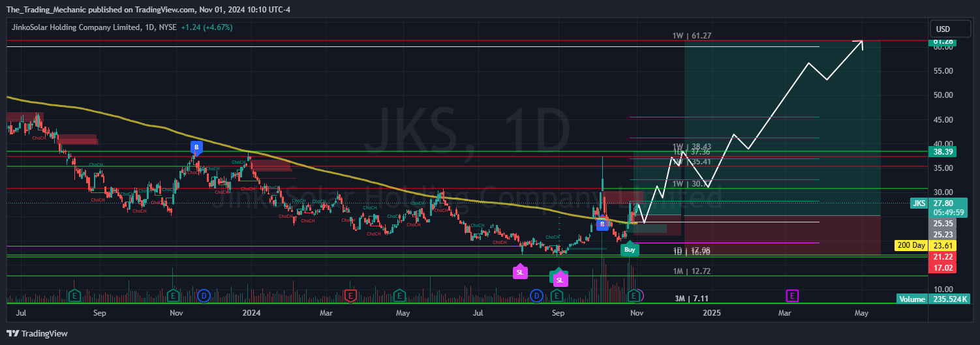980x345 pixels.
Task: Click the green Buy signal marker
Action: [630, 248]
